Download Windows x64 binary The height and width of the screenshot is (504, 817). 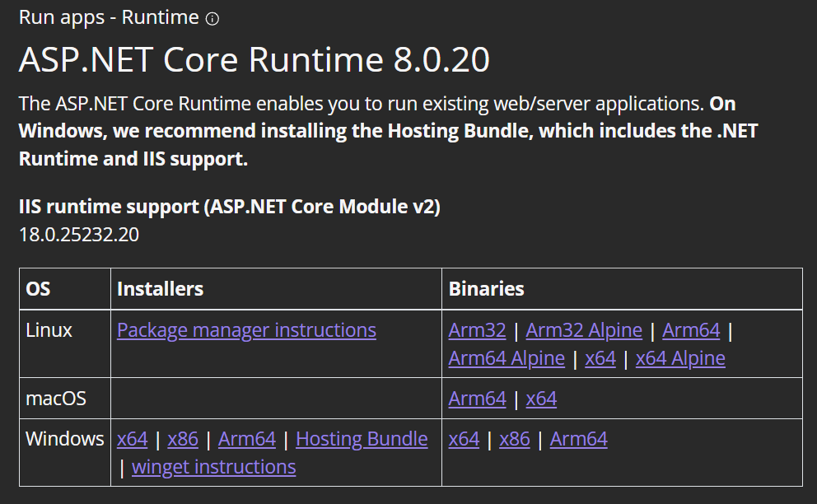pos(464,439)
